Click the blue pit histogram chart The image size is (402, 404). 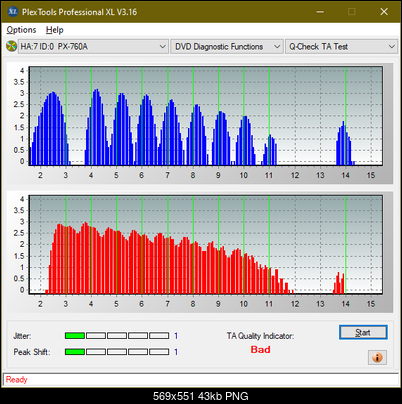tap(206, 116)
